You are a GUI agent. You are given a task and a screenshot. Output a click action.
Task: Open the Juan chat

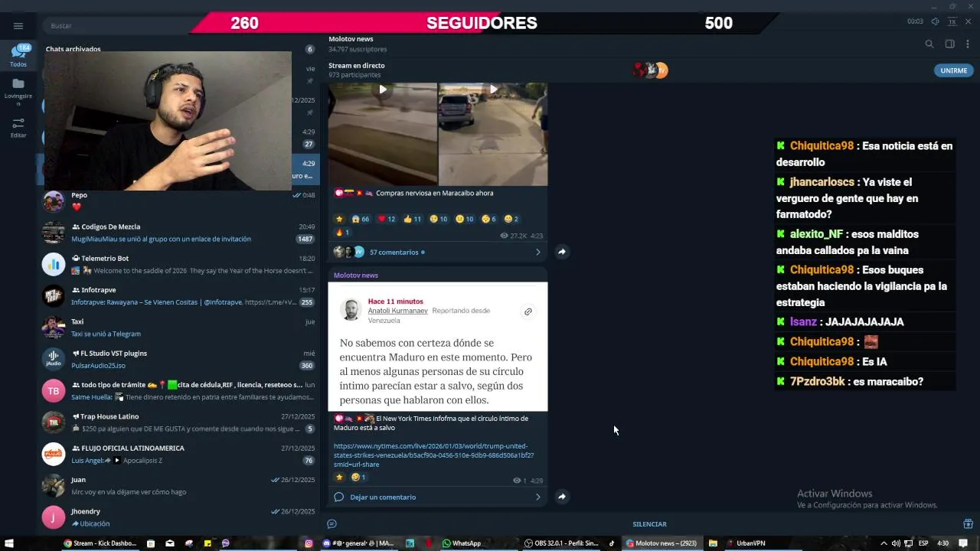coord(178,486)
